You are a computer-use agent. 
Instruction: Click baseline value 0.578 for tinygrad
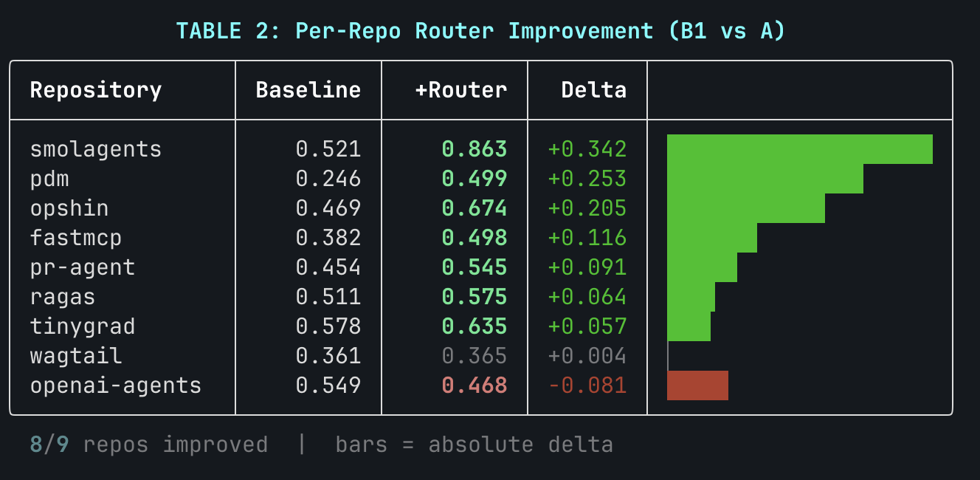(328, 326)
